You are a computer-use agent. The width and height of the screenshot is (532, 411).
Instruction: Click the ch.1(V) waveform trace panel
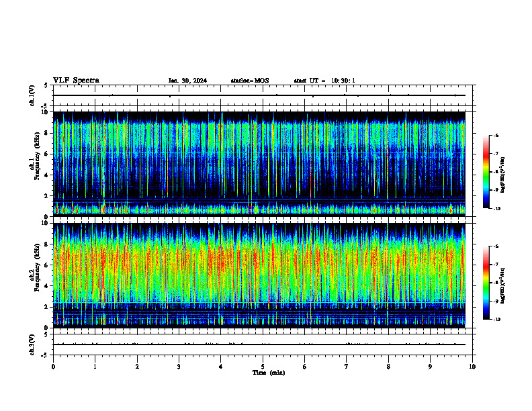point(263,95)
